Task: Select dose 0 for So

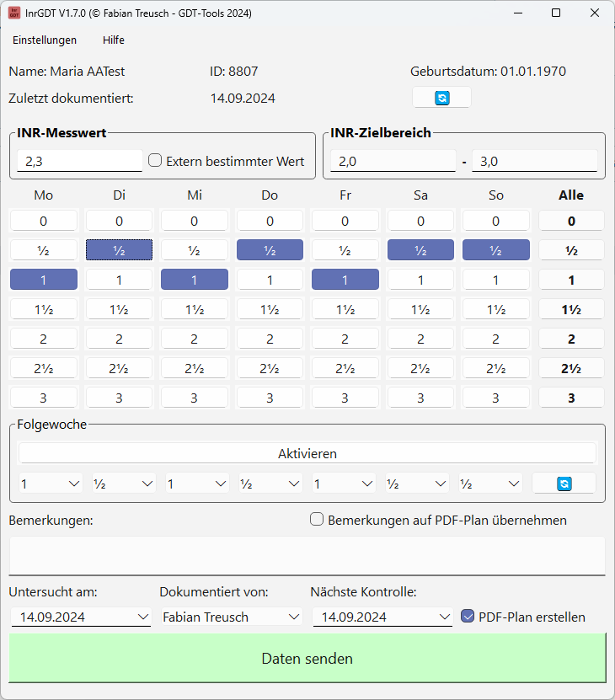Action: 495,221
